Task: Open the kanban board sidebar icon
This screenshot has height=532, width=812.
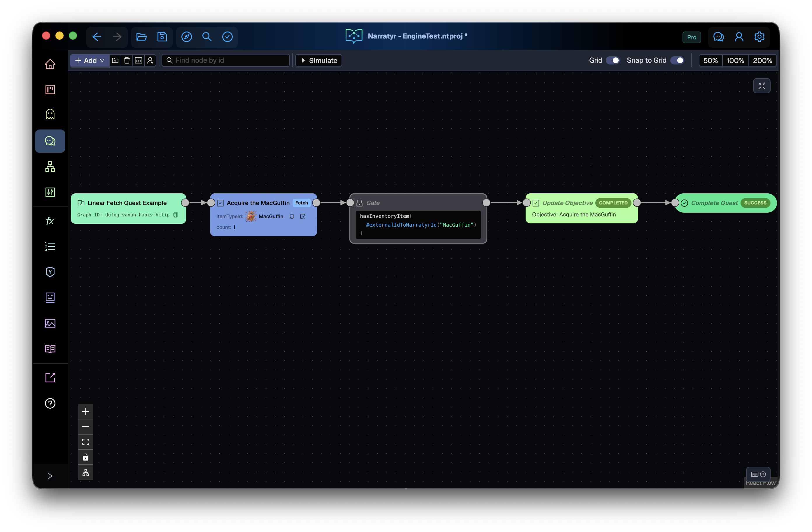Action: pos(50,90)
